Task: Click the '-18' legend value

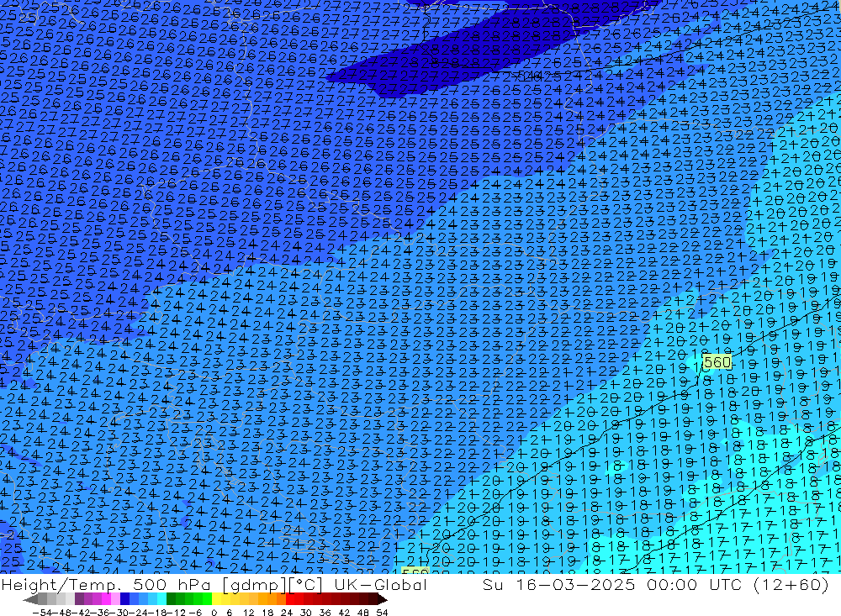Action: coord(158,613)
